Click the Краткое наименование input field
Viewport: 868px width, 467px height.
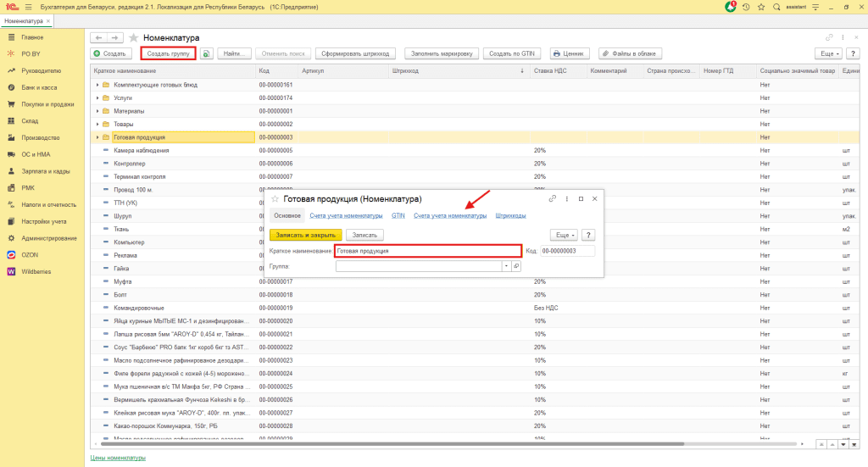(427, 251)
